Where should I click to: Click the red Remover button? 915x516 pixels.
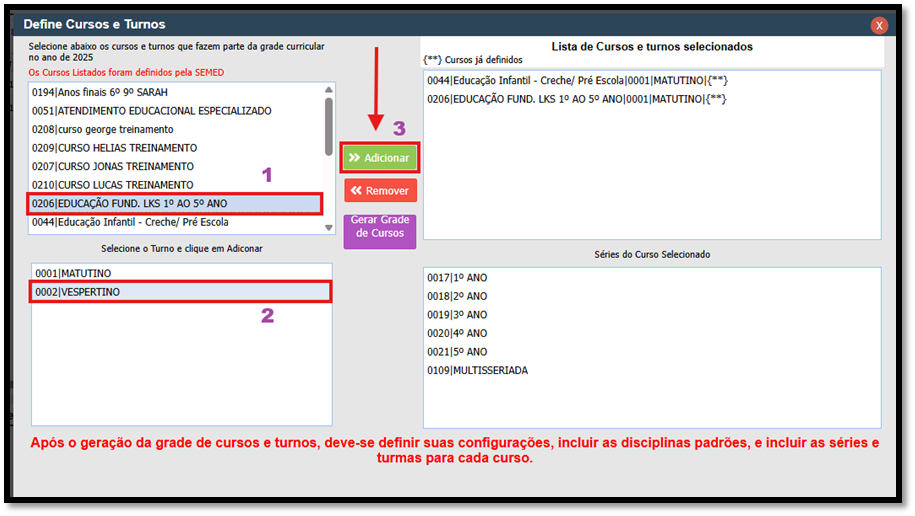tap(379, 190)
